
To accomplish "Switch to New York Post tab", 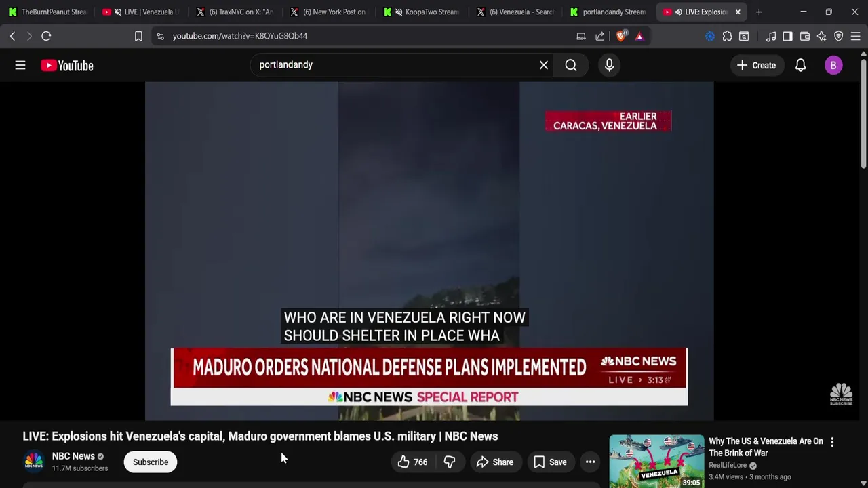I will pyautogui.click(x=328, y=12).
